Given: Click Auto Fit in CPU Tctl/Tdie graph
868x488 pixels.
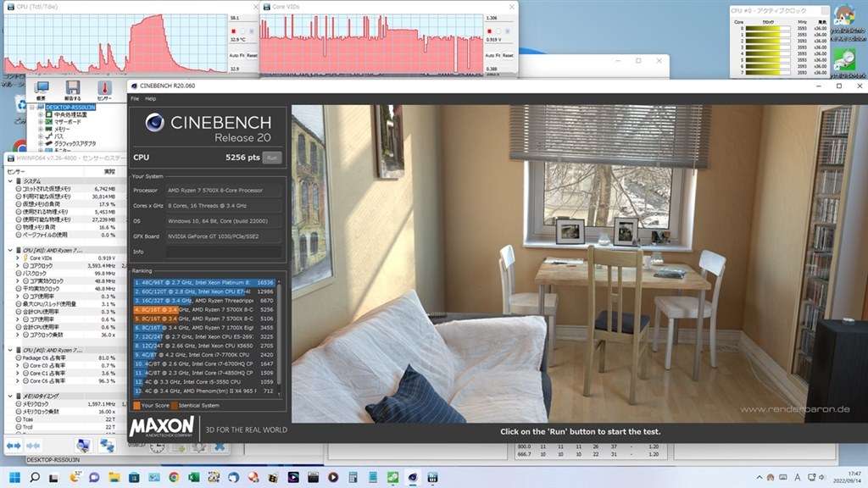Looking at the screenshot, I should pos(237,55).
